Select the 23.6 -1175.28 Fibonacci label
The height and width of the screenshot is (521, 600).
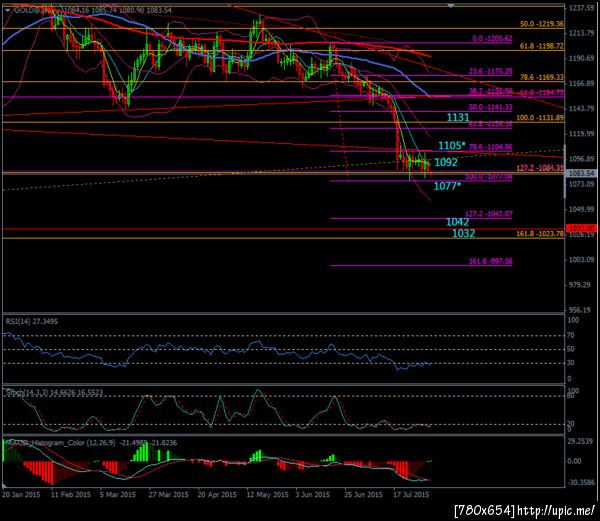coord(490,71)
